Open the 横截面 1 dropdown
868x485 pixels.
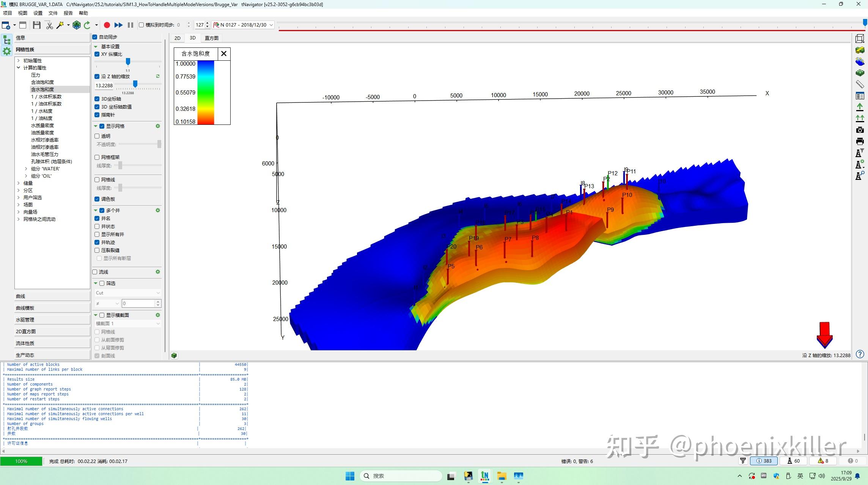(128, 323)
